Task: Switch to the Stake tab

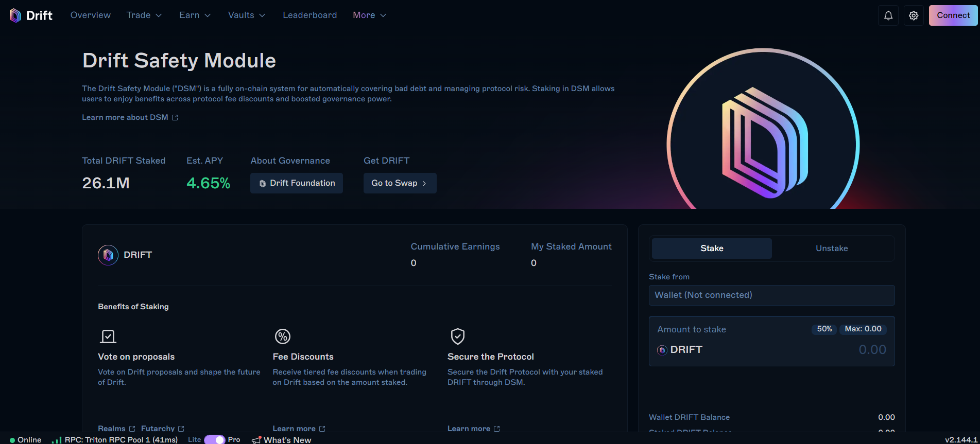Action: 712,248
